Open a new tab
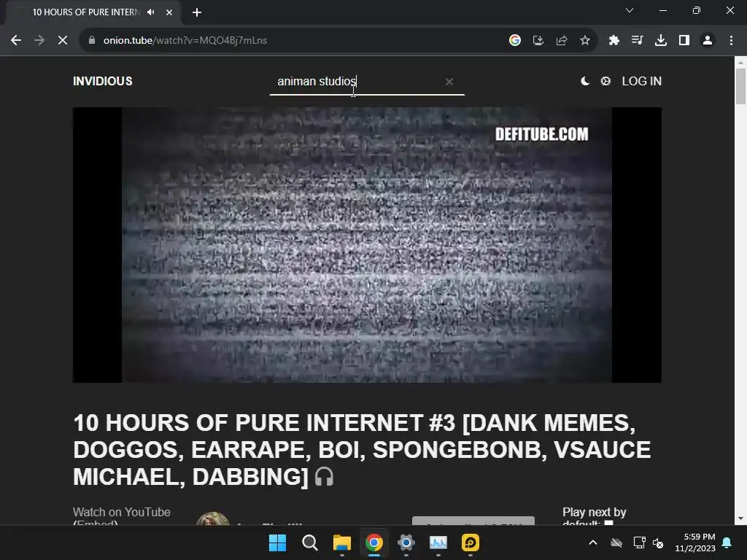 click(197, 12)
